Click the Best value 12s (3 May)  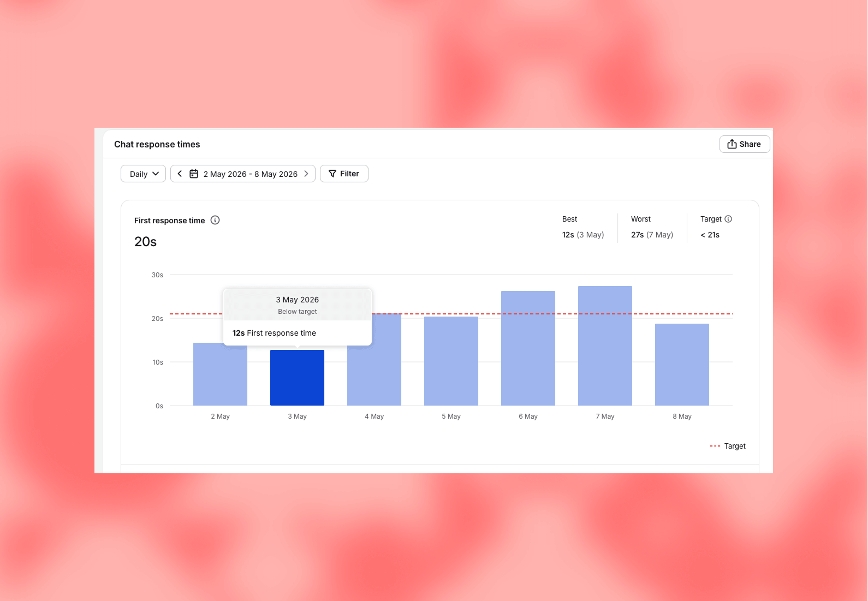click(583, 235)
